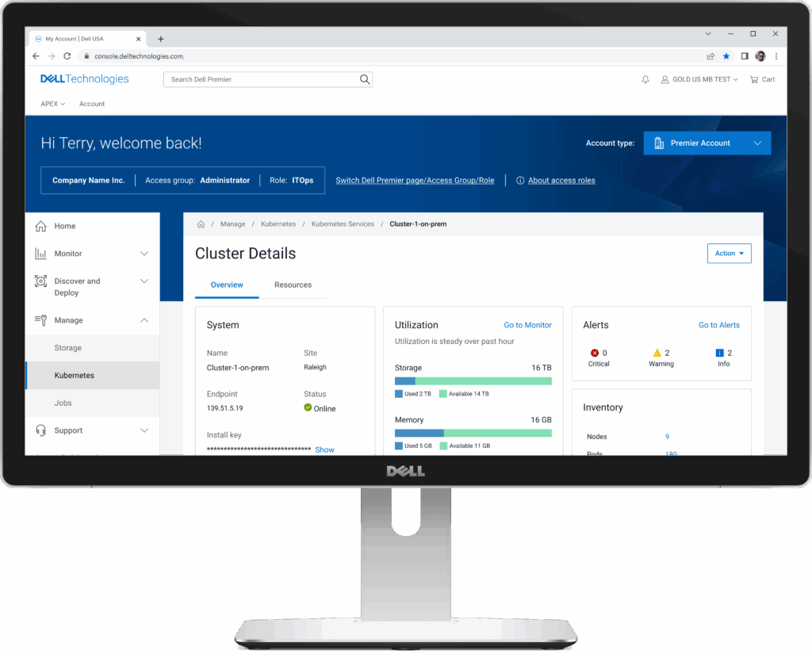Click the home icon in the breadcrumb trail

(x=201, y=224)
